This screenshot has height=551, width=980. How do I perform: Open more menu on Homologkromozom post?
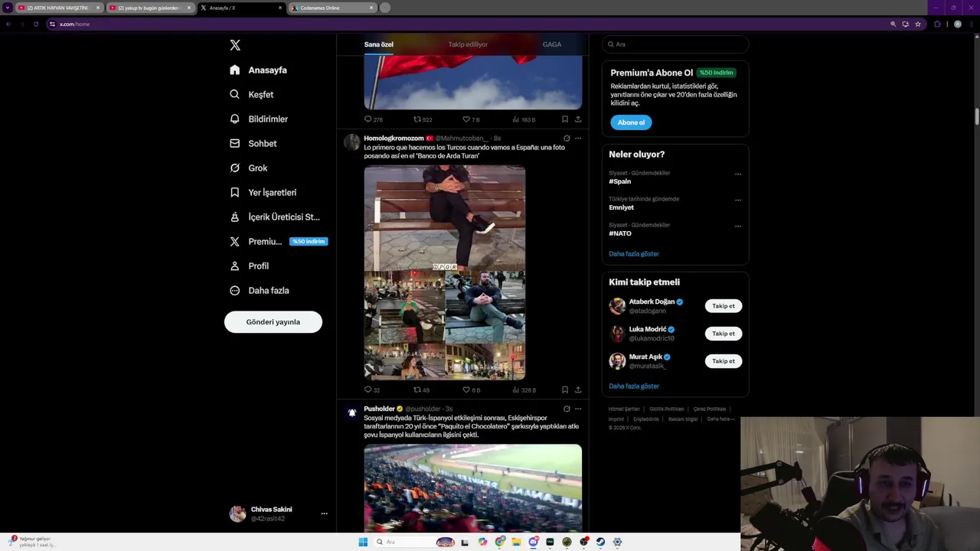click(578, 139)
